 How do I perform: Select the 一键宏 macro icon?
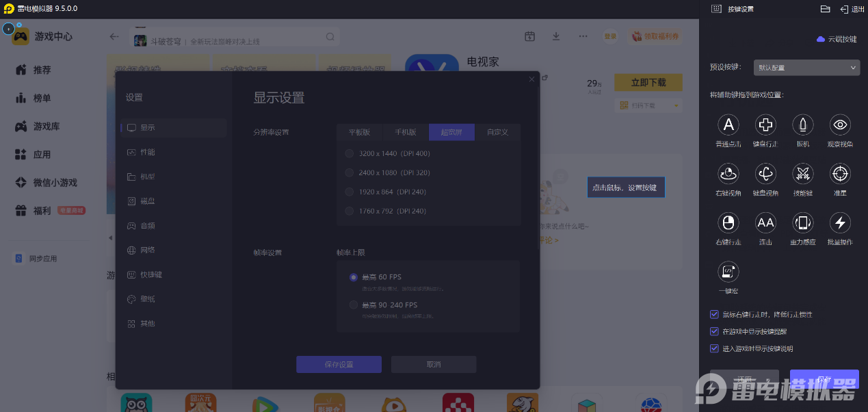pos(728,272)
